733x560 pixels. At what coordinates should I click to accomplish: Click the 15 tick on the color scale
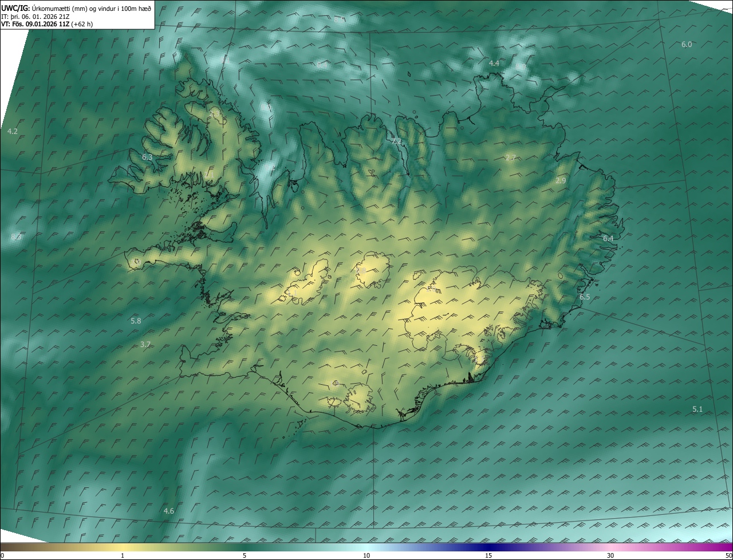coord(488,555)
